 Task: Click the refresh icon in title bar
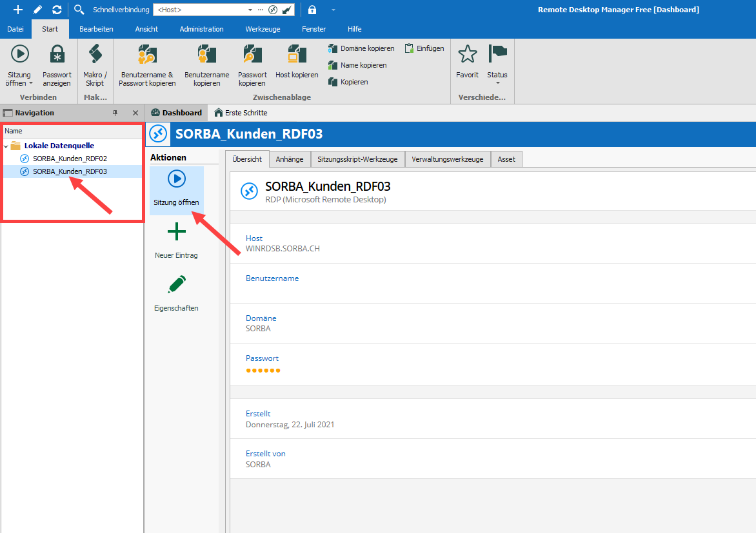[57, 10]
